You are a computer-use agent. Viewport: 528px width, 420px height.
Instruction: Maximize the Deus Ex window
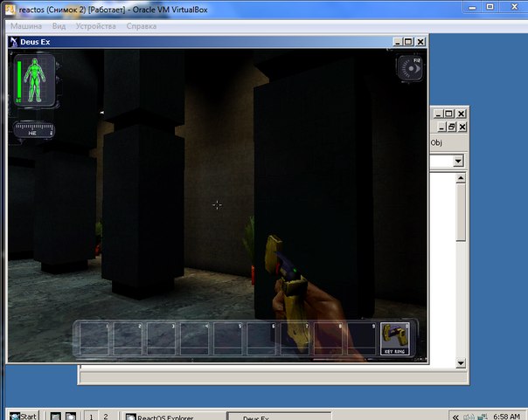coord(408,42)
